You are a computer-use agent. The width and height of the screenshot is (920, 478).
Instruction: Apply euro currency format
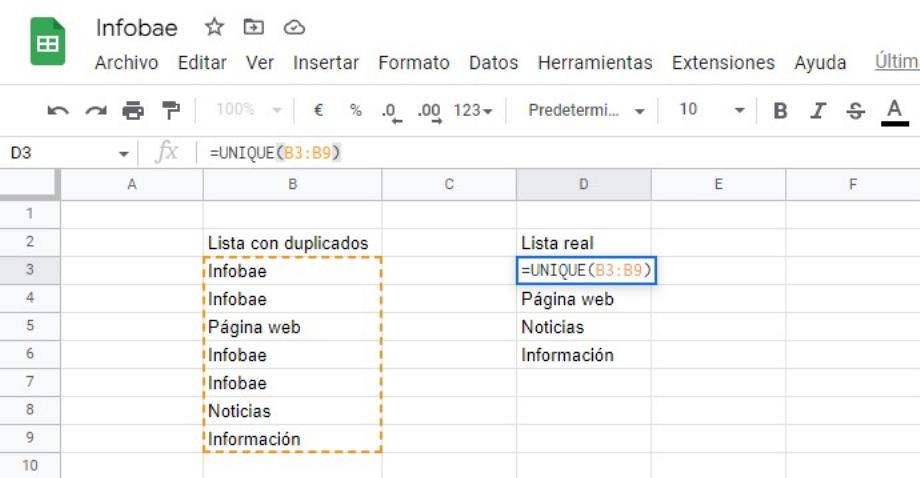coord(319,110)
